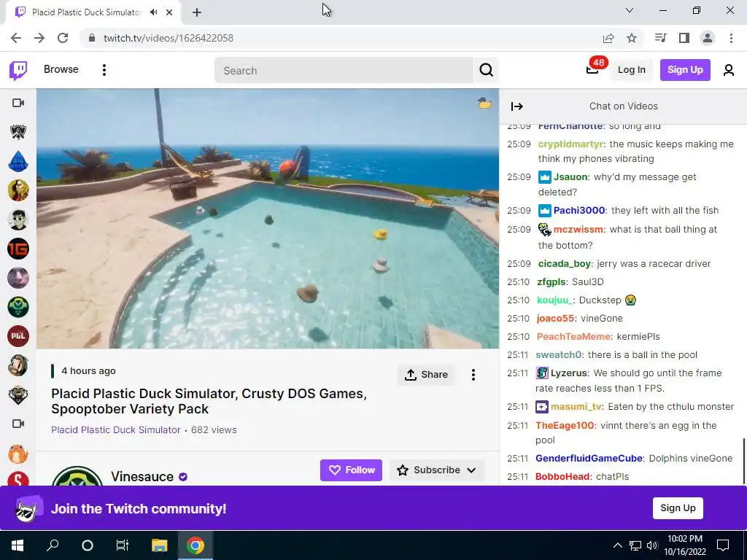
Task: Focus the Search input field
Action: click(x=344, y=71)
